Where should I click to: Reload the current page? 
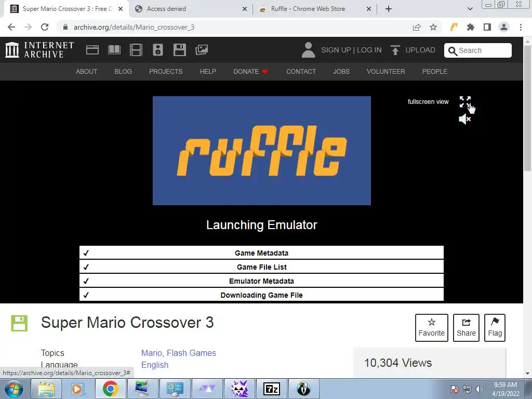point(45,27)
